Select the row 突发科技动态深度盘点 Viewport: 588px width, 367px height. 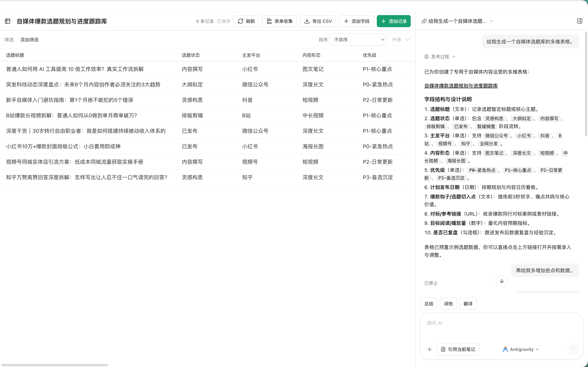pos(207,85)
